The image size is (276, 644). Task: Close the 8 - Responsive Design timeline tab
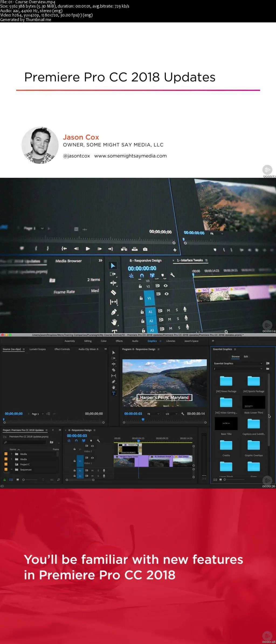point(65,430)
